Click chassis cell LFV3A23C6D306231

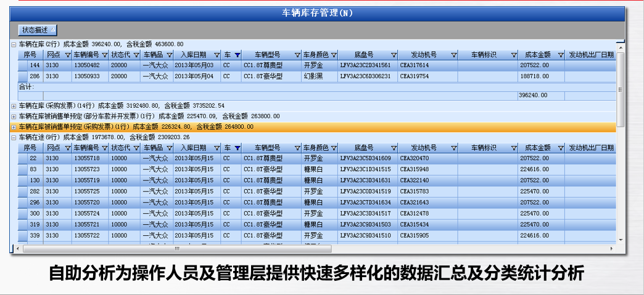[365, 76]
